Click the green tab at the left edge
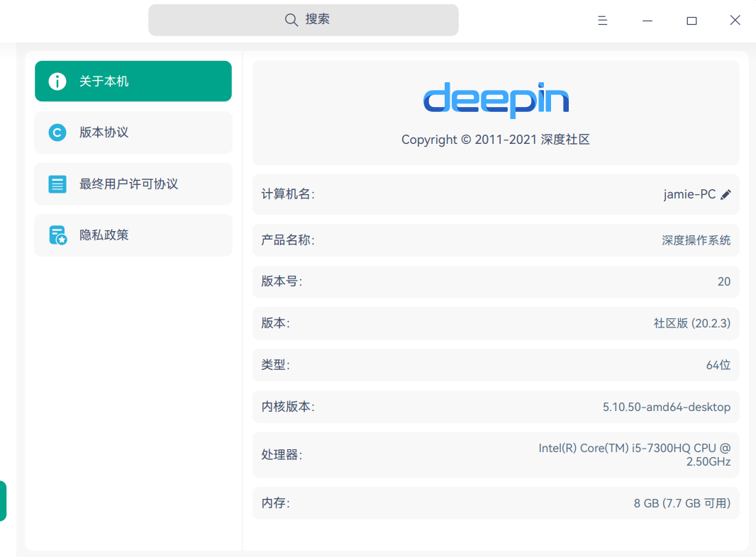 [x=3, y=501]
